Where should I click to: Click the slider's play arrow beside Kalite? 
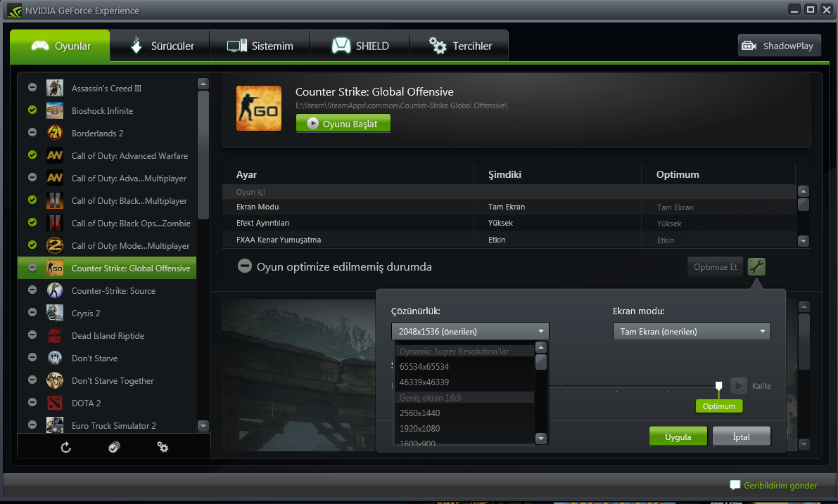click(x=739, y=385)
